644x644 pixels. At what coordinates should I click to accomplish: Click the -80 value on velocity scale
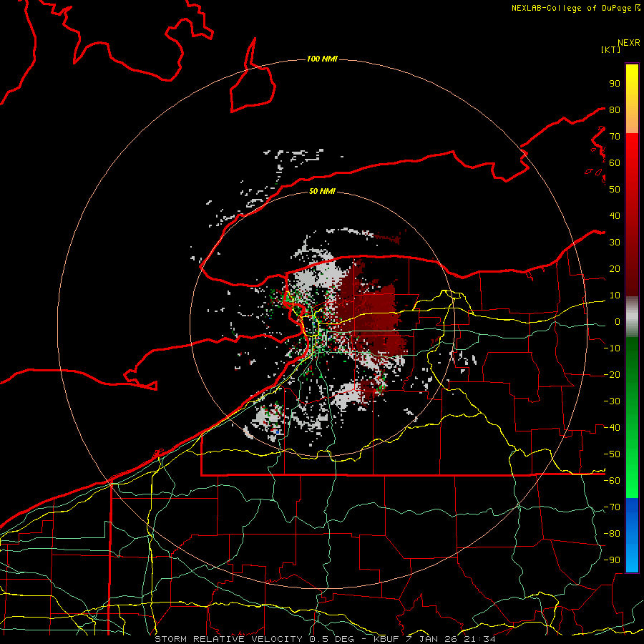(612, 534)
